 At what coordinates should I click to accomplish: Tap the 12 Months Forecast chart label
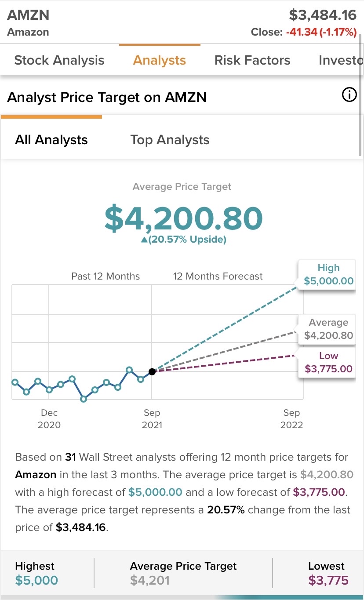tap(218, 276)
